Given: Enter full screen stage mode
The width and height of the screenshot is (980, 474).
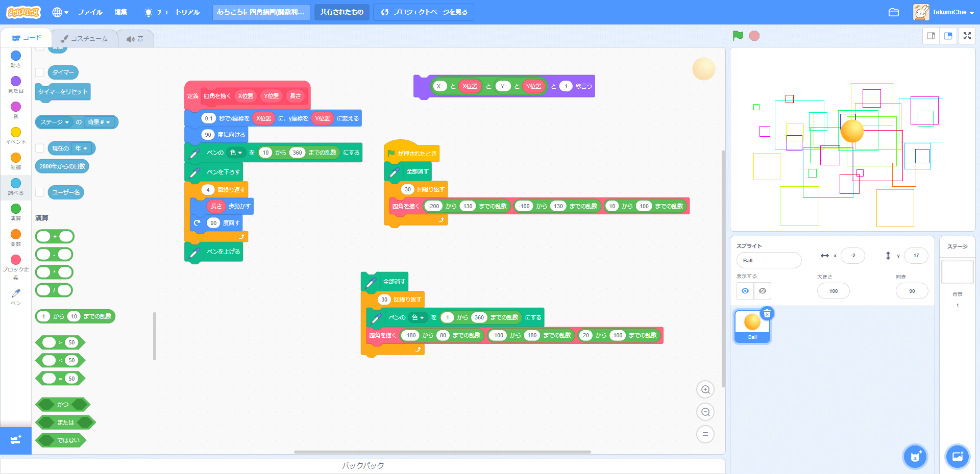Looking at the screenshot, I should (967, 36).
